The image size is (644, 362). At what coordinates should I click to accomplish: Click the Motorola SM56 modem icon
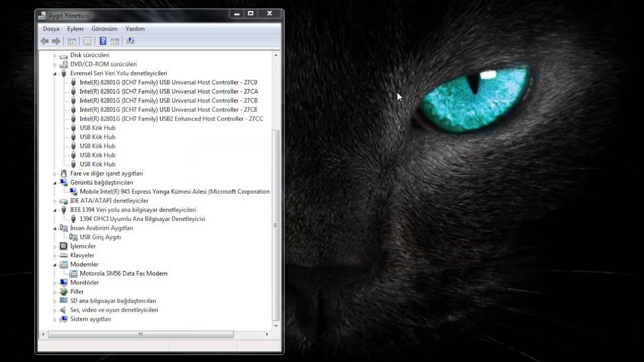pos(73,274)
